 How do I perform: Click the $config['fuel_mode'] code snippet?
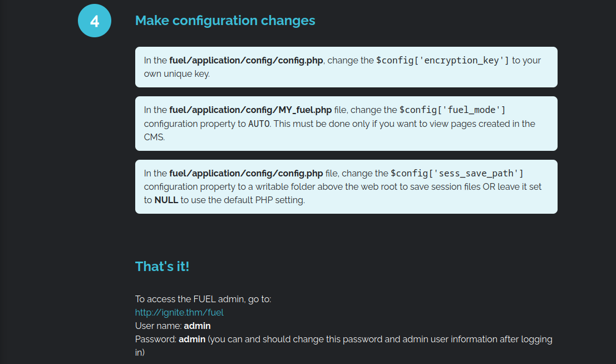[x=452, y=110]
